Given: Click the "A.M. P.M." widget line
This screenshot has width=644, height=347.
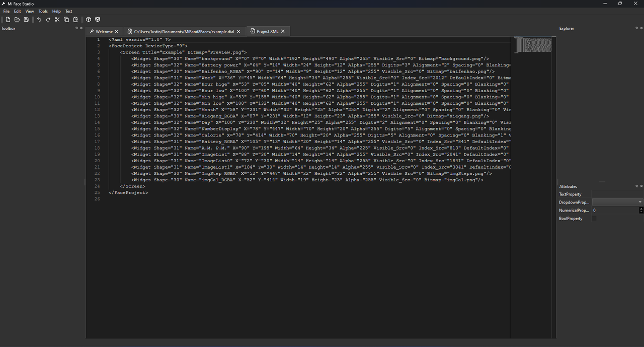Looking at the screenshot, I should click(321, 148).
